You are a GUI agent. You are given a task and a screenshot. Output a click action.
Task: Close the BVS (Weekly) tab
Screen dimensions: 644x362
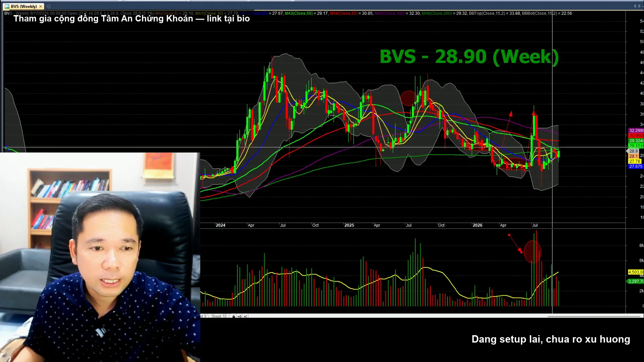pyautogui.click(x=41, y=6)
